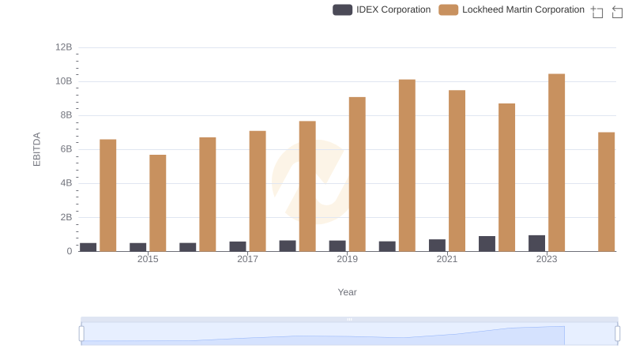
Task: Click the Year axis title
Action: point(347,292)
